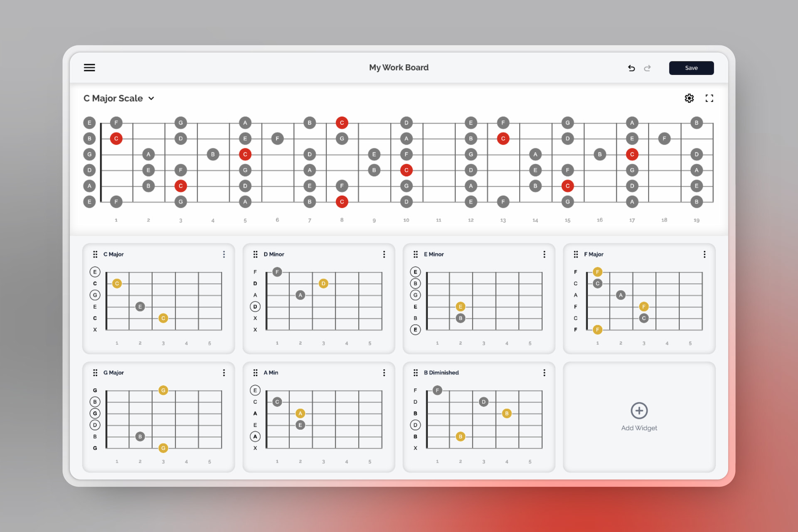Screen dimensions: 798x532
Task: Toggle open B string in E Minor
Action: [415, 283]
